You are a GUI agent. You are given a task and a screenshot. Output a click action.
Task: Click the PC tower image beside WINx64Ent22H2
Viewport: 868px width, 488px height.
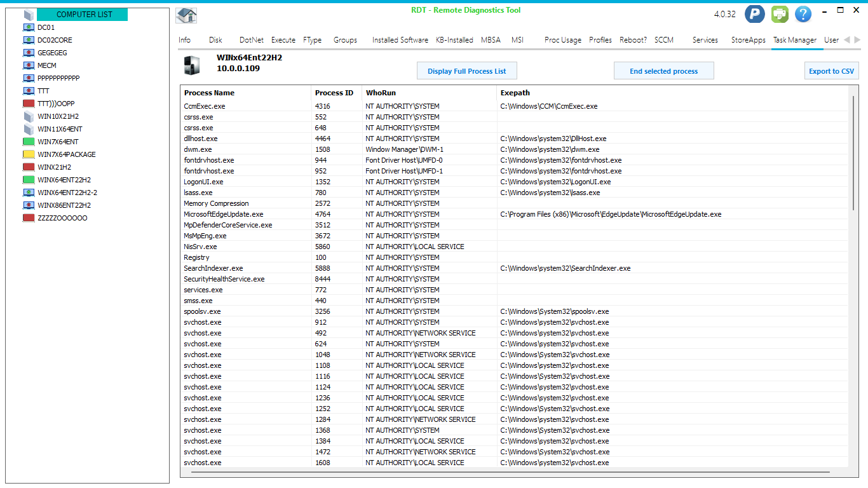(191, 65)
